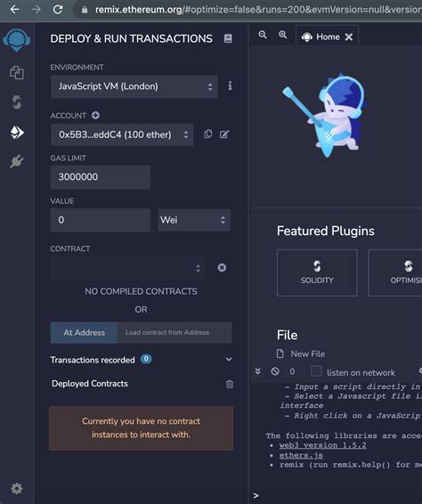422x504 pixels.
Task: Delete deployed contracts with trash icon
Action: point(230,384)
